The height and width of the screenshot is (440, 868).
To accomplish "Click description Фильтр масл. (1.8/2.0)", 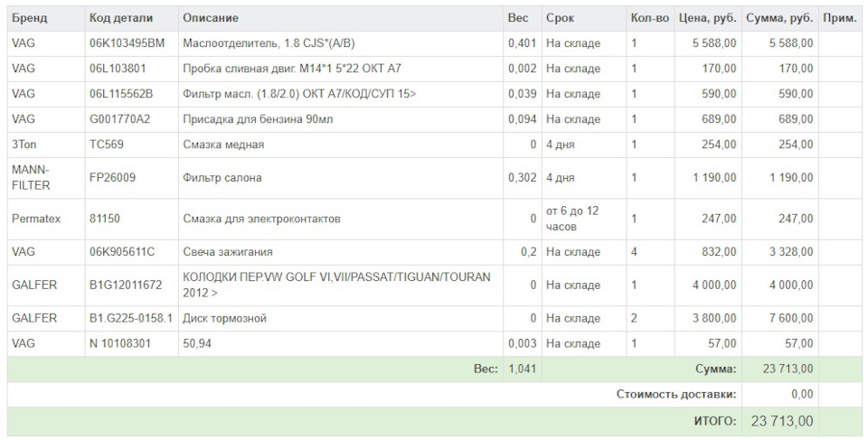I will (x=299, y=94).
